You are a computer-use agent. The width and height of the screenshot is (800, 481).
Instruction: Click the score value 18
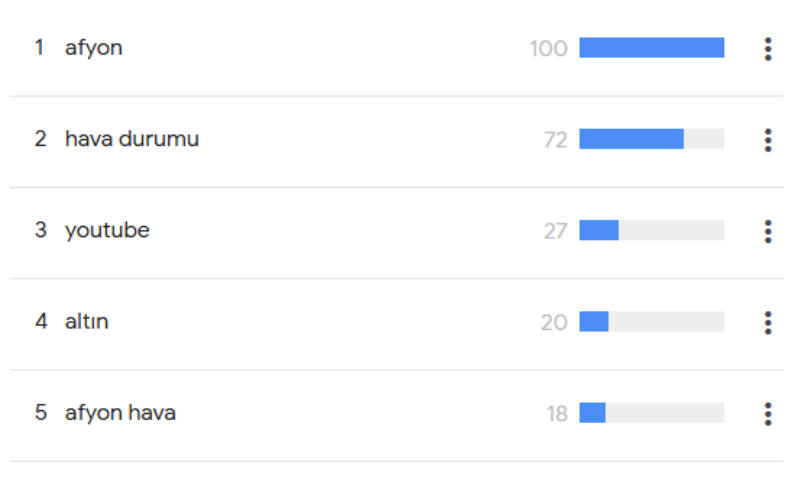click(x=556, y=413)
